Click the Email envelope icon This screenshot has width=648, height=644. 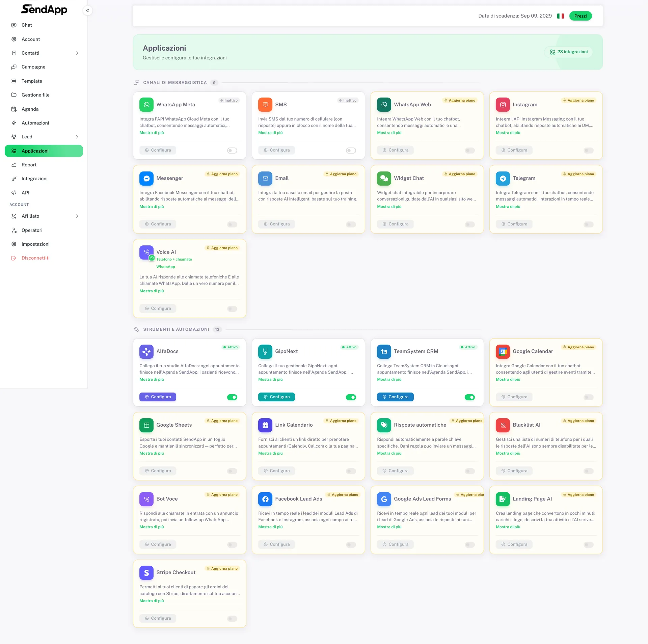[x=265, y=178]
